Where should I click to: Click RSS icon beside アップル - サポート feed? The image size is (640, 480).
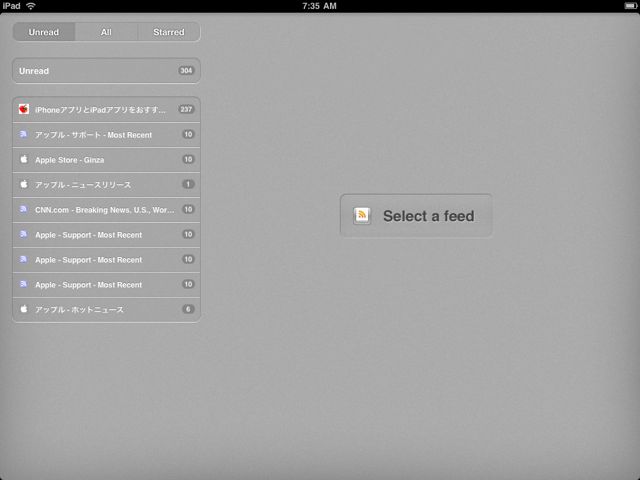[x=24, y=134]
